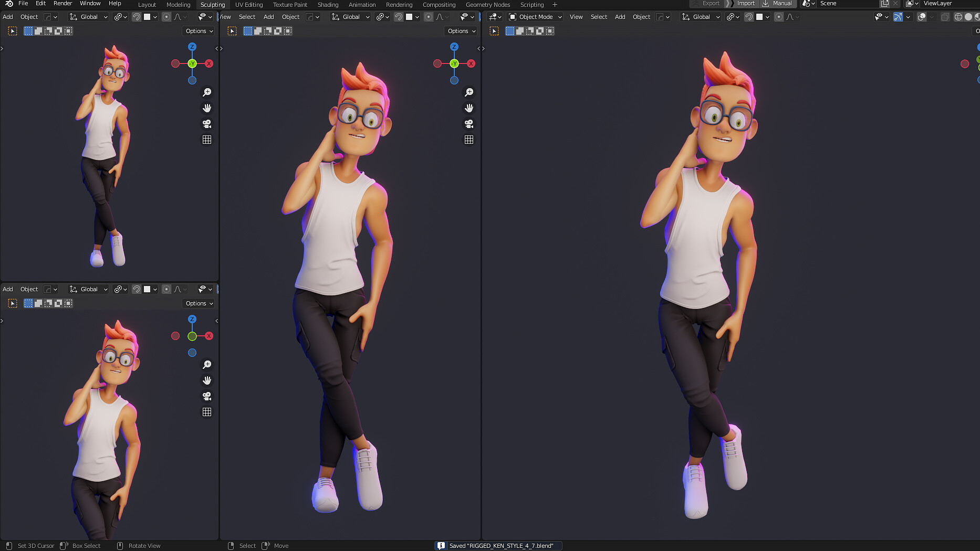The image size is (980, 551).
Task: Toggle X-ray mode in the right viewport header
Action: click(x=945, y=16)
